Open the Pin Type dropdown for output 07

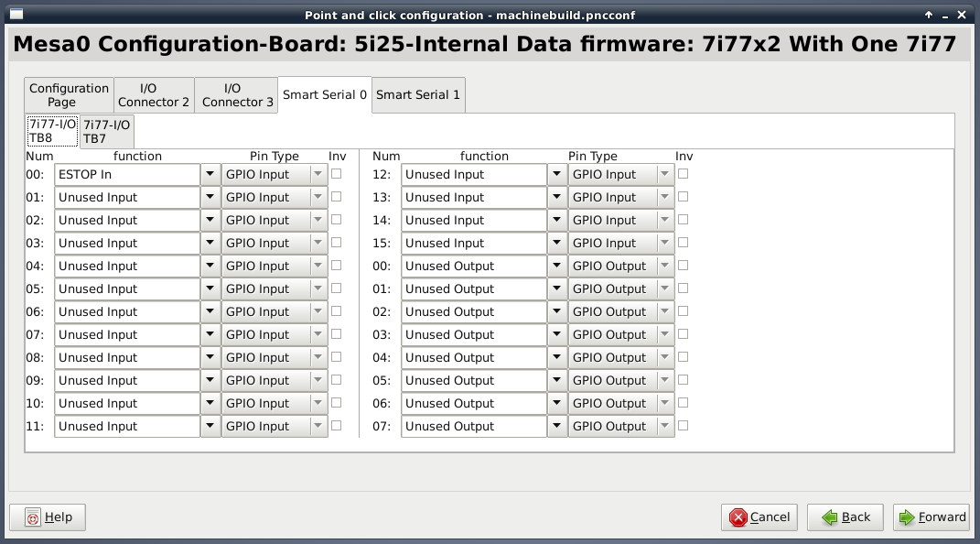coord(622,427)
